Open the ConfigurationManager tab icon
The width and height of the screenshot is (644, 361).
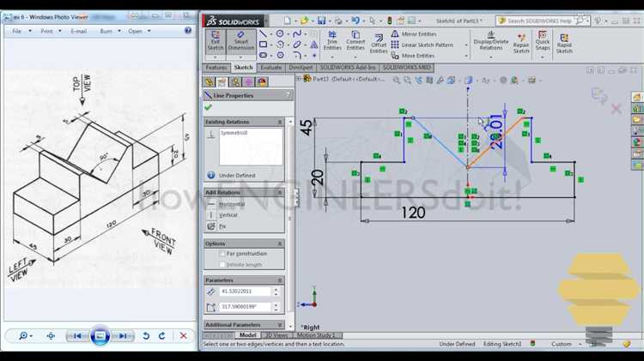coord(236,81)
